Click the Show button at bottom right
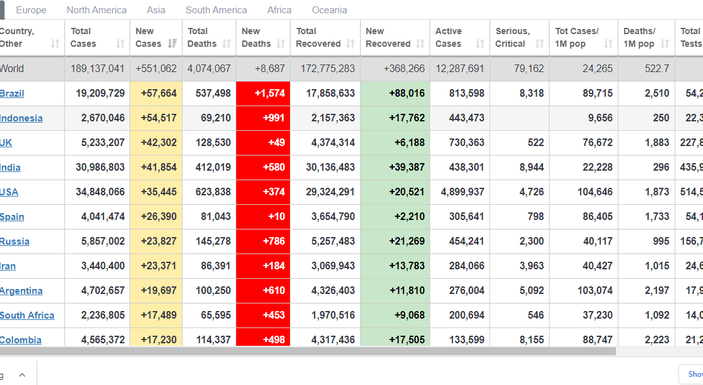 (692, 374)
